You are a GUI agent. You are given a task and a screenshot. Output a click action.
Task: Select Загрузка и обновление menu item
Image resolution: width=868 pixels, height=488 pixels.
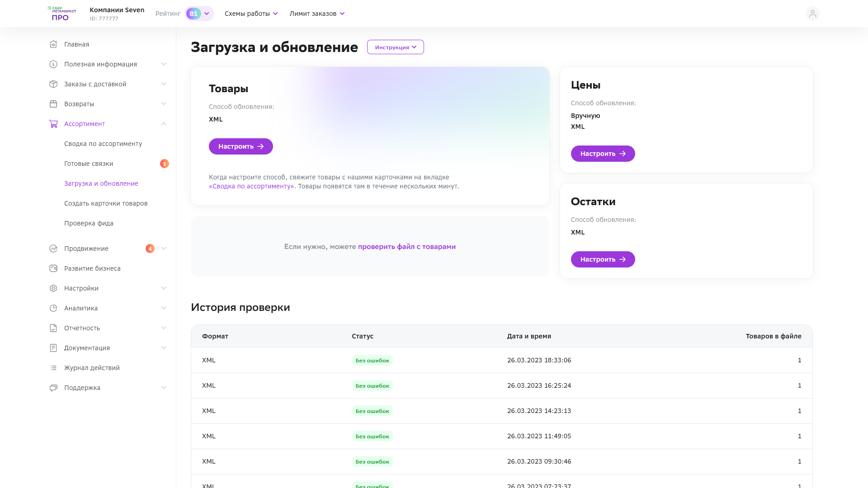[x=101, y=183]
